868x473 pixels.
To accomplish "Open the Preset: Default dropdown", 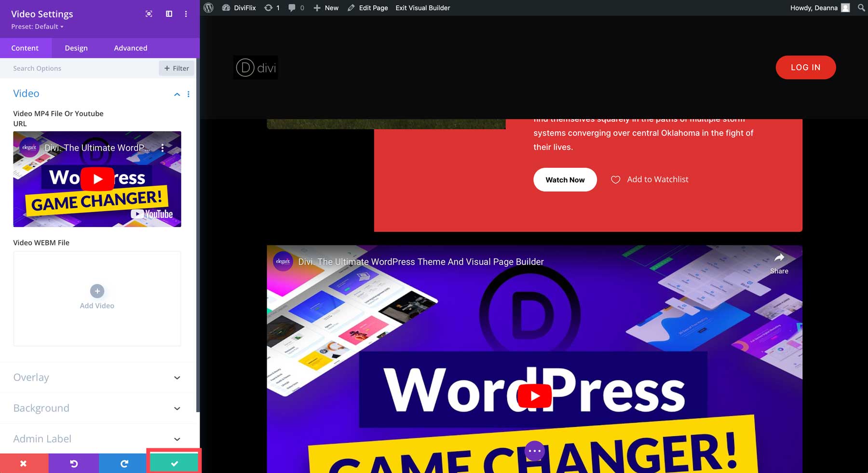I will click(37, 27).
